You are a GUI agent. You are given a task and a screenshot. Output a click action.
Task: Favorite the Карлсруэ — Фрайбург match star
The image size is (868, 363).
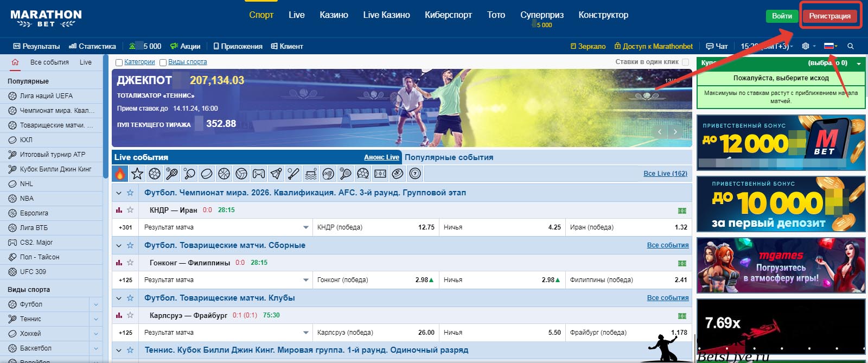[x=130, y=315]
